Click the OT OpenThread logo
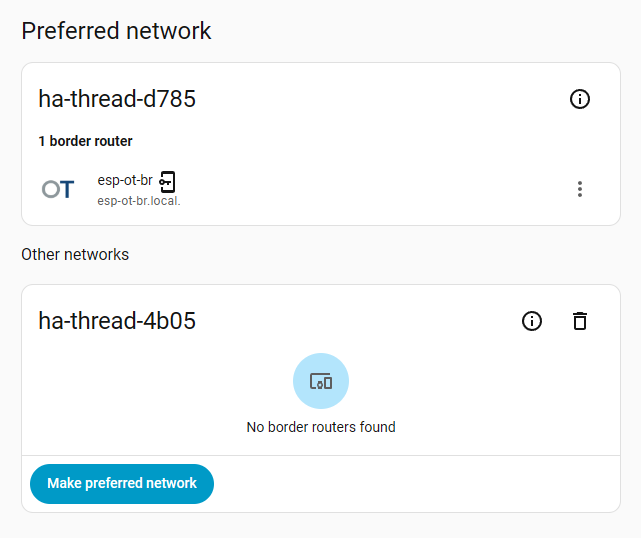This screenshot has width=641, height=538. pos(58,189)
